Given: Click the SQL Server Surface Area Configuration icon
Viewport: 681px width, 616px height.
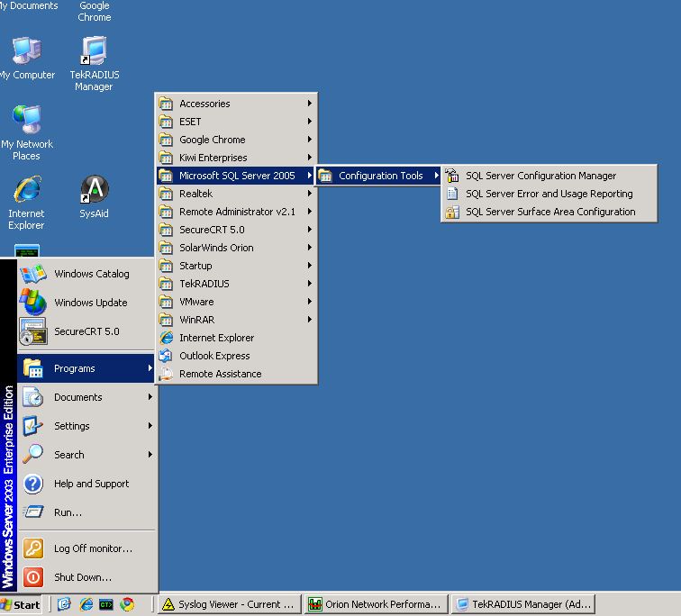Looking at the screenshot, I should pyautogui.click(x=452, y=212).
